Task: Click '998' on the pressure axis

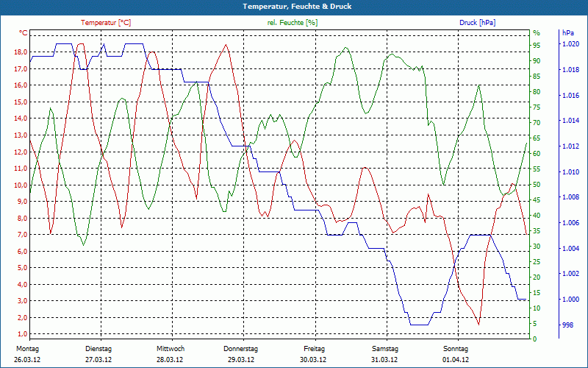Action: pos(567,325)
